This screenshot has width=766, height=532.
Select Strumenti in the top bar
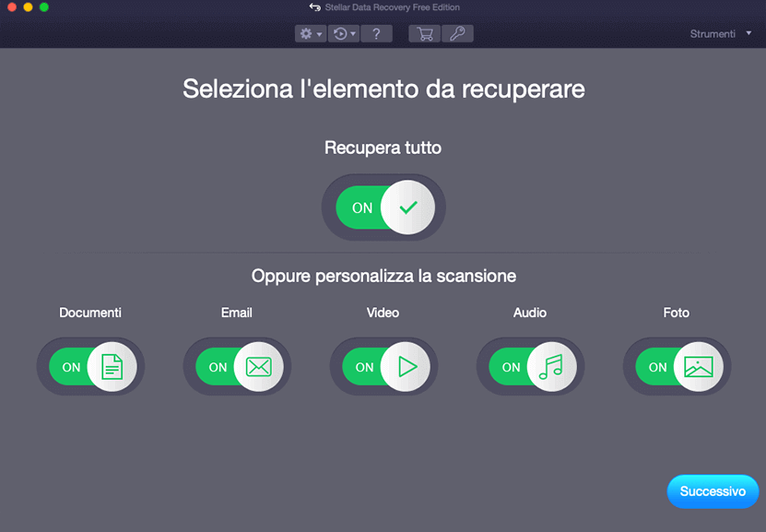(x=714, y=33)
